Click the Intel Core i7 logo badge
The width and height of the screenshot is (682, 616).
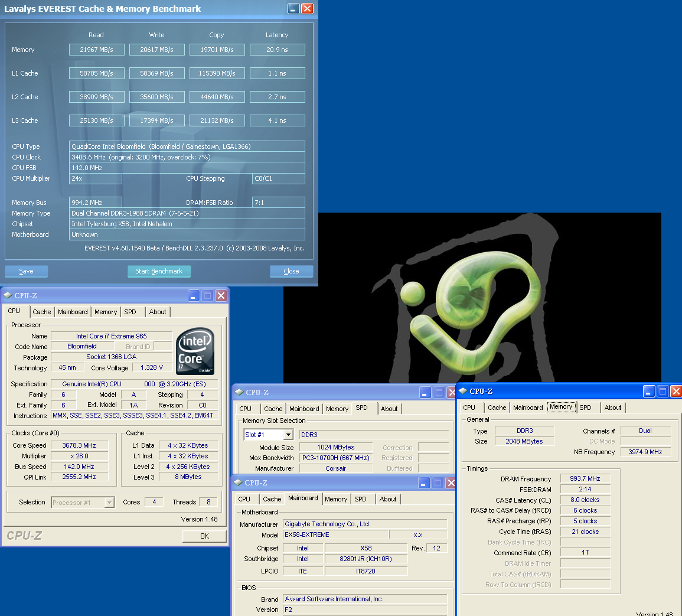(195, 351)
